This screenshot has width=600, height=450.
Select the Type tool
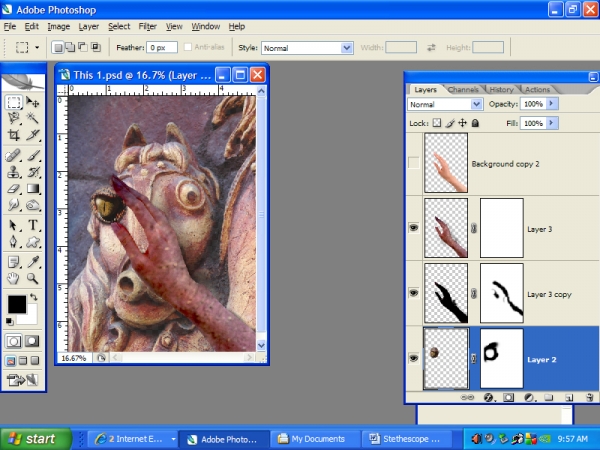click(33, 225)
